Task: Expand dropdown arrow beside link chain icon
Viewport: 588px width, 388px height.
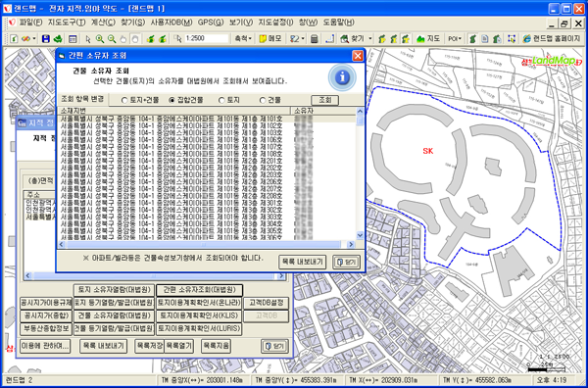Action: coord(34,38)
